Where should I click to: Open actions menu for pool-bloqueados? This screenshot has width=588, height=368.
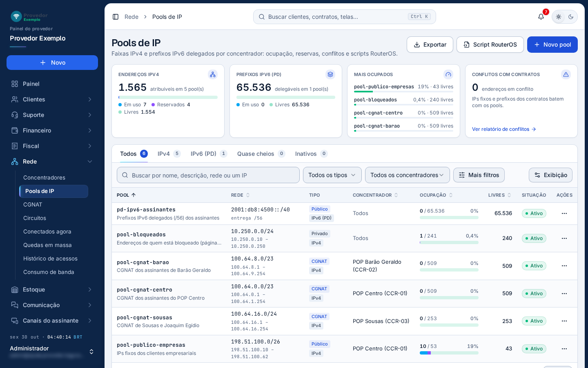tap(564, 238)
